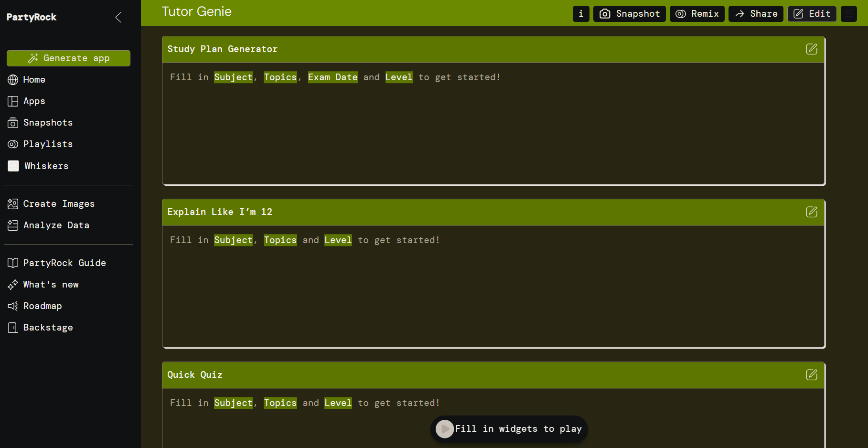The height and width of the screenshot is (448, 868).
Task: Click the Generate app button
Action: click(x=68, y=58)
